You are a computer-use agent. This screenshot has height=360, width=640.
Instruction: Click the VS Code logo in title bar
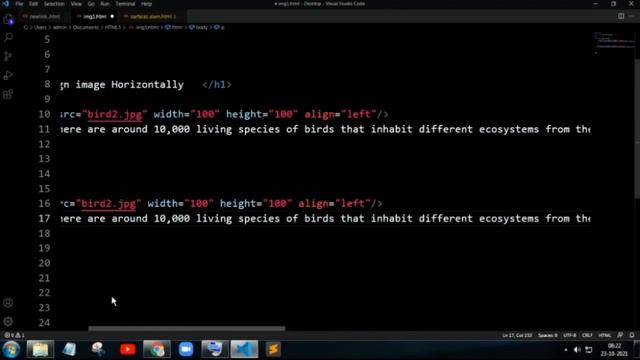(x=6, y=4)
